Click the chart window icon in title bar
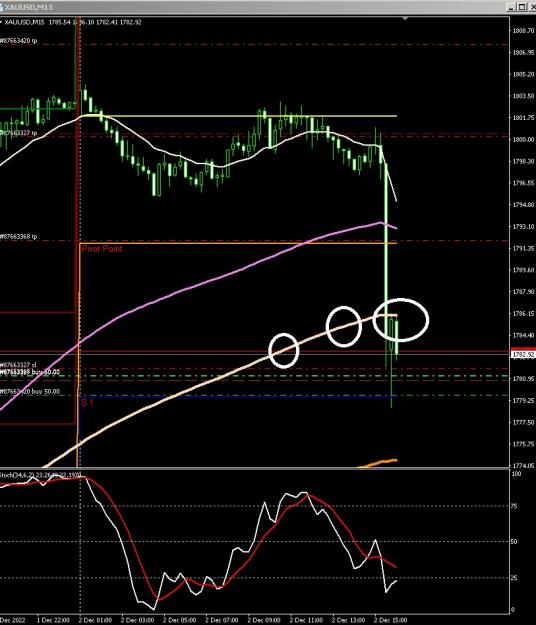This screenshot has height=625, width=536. (1, 7)
